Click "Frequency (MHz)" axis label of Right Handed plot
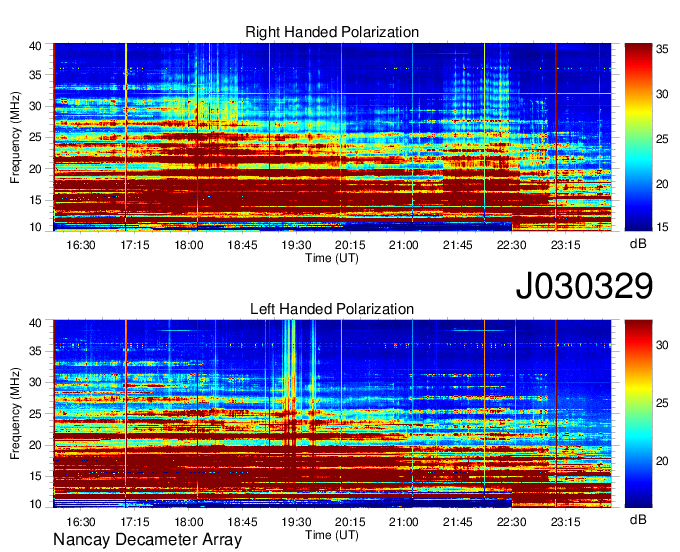Screen dimensions: 680x552 (15, 137)
